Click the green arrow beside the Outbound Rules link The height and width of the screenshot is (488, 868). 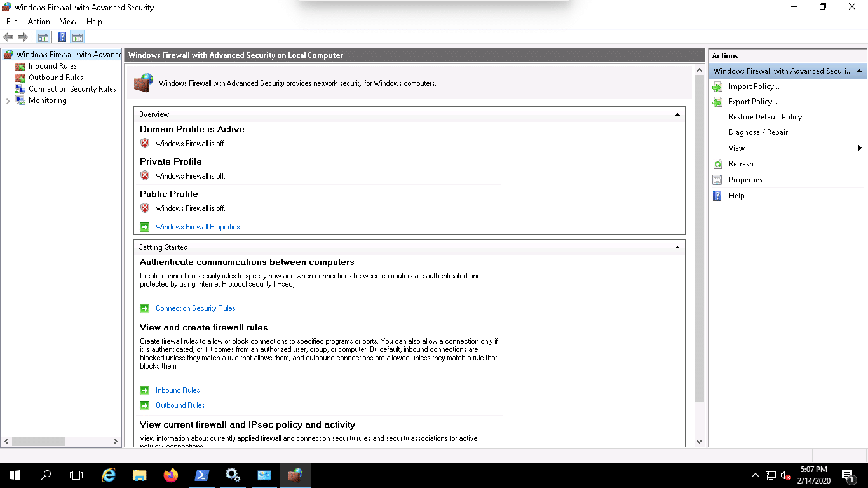click(x=144, y=405)
